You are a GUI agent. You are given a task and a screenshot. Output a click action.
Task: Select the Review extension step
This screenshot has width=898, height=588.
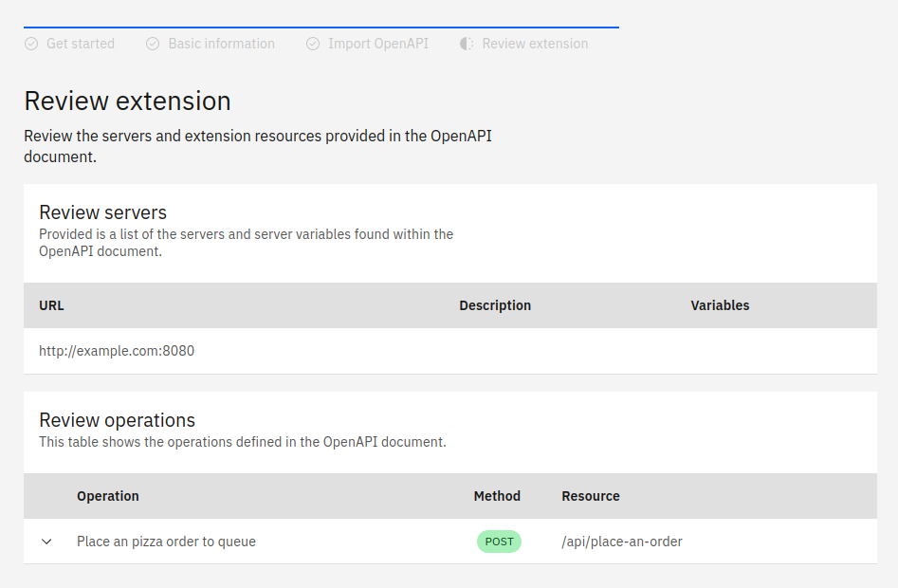click(535, 44)
